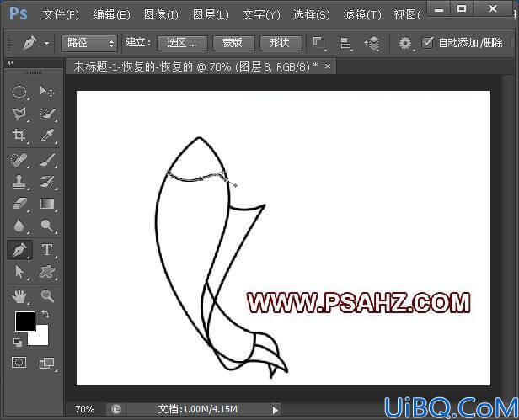Open path alignment options
This screenshot has width=519, height=420.
(x=345, y=44)
